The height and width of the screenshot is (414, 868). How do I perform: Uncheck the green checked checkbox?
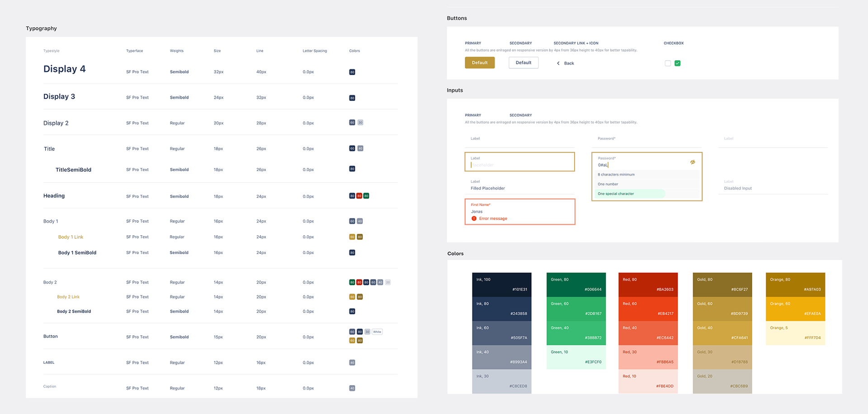(677, 63)
